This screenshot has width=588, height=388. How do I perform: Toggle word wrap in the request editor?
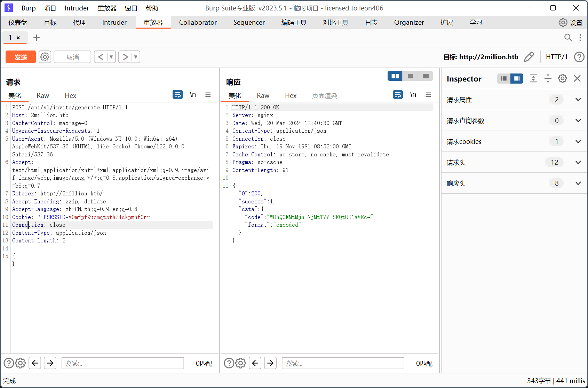(x=177, y=95)
